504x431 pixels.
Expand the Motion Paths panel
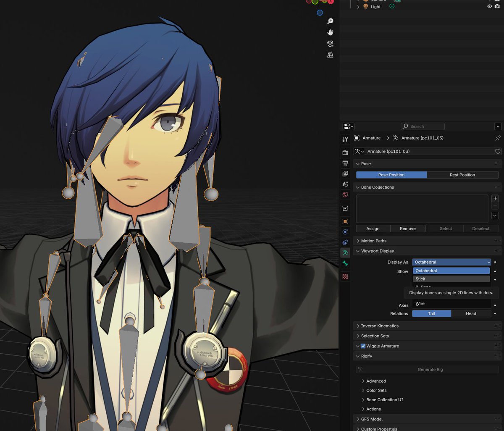[358, 241]
